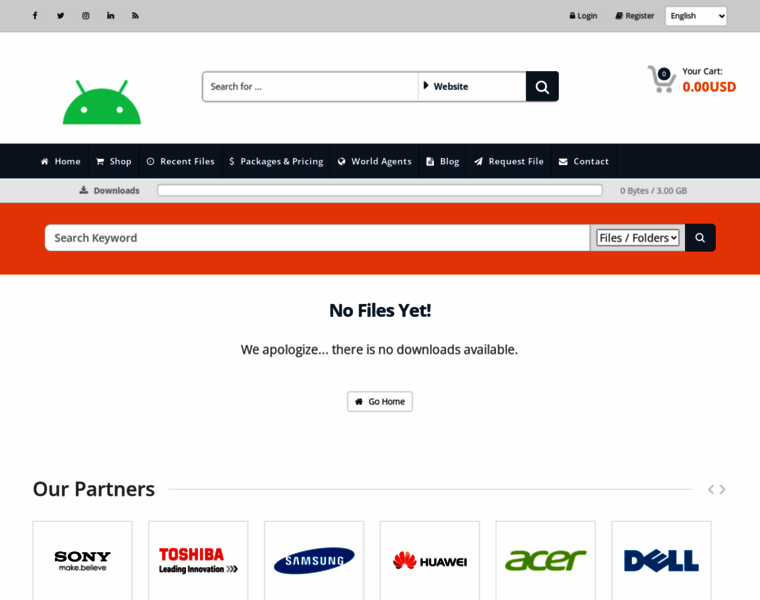Open the Twitter social icon

point(60,16)
